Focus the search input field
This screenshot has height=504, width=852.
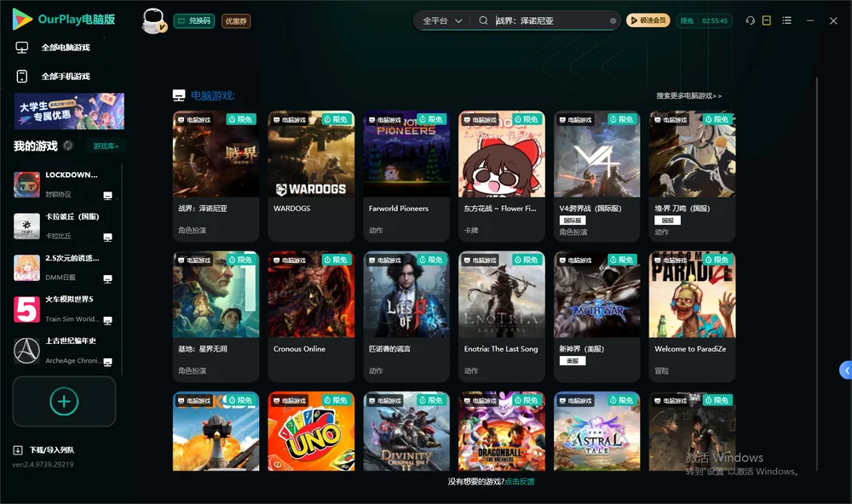[551, 20]
